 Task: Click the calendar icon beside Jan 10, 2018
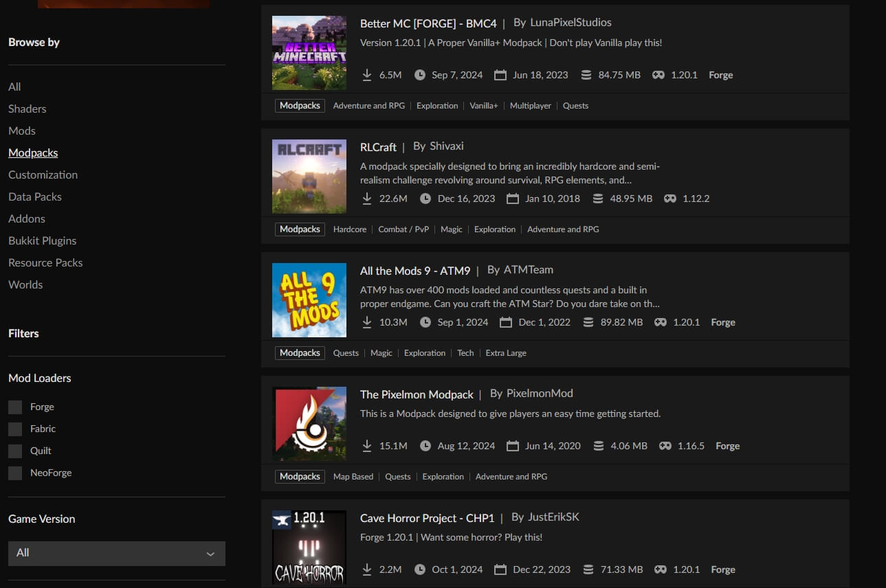point(512,199)
